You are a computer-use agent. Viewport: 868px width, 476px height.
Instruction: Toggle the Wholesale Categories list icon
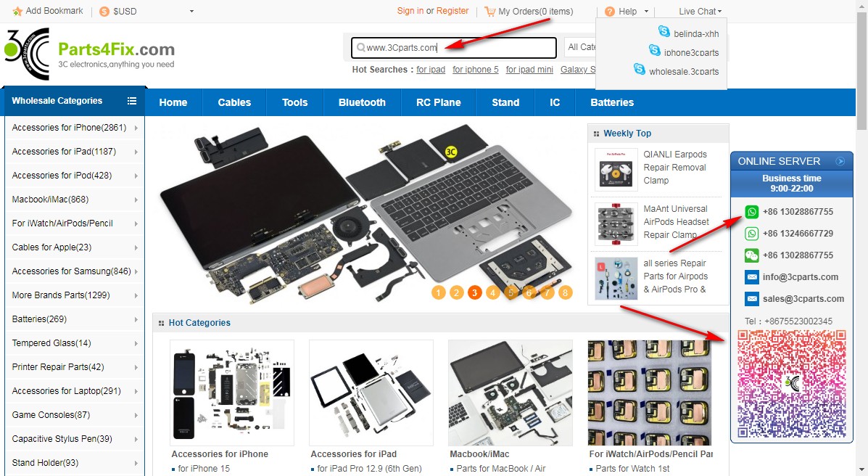click(132, 101)
